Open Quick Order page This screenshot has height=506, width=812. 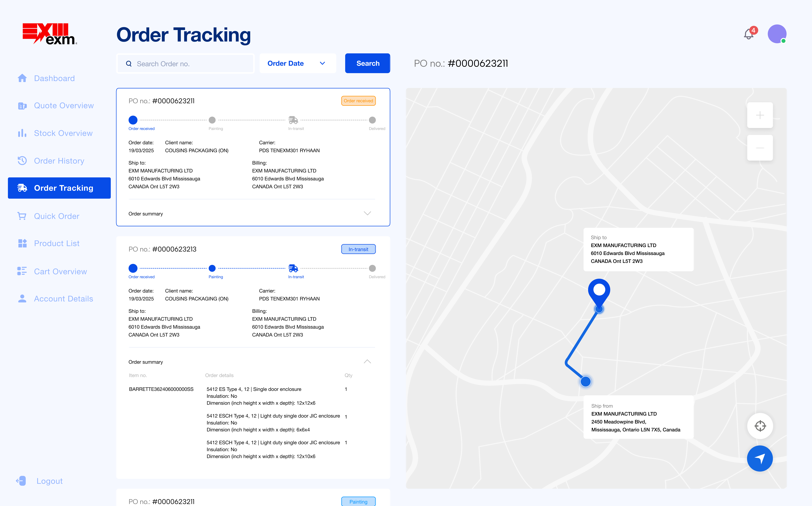[x=57, y=216]
